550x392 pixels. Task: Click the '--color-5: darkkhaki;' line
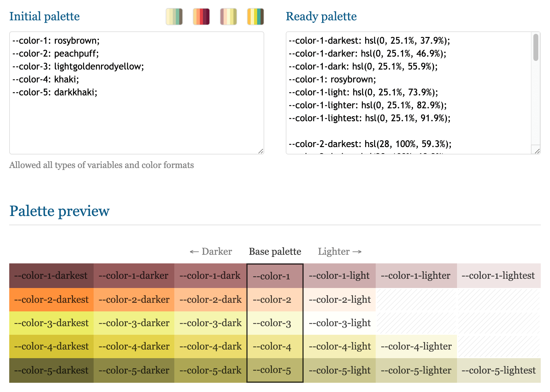point(55,92)
